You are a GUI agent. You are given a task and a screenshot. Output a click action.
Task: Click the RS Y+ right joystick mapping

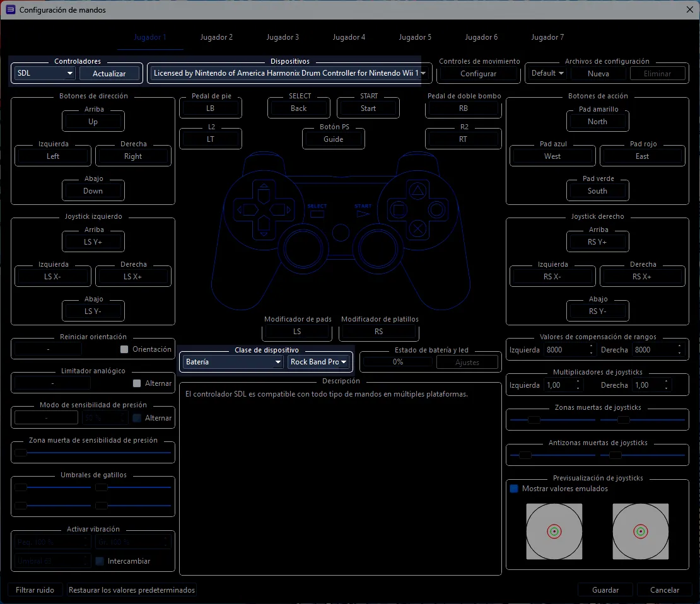pyautogui.click(x=597, y=242)
